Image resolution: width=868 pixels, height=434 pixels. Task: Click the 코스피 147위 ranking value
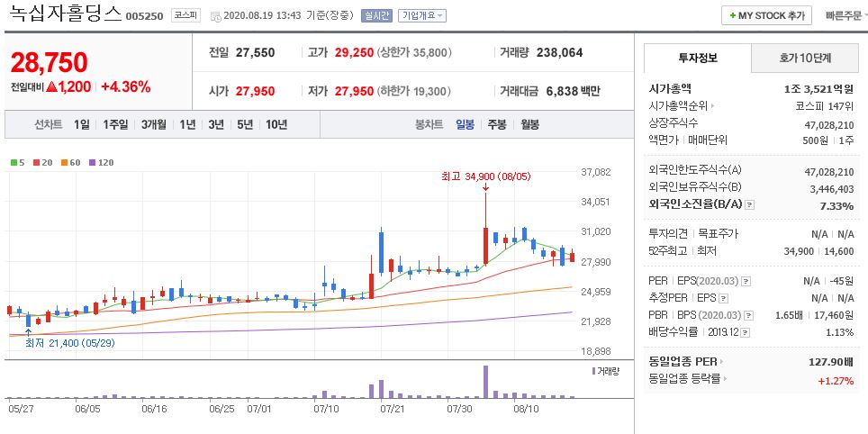click(x=823, y=106)
